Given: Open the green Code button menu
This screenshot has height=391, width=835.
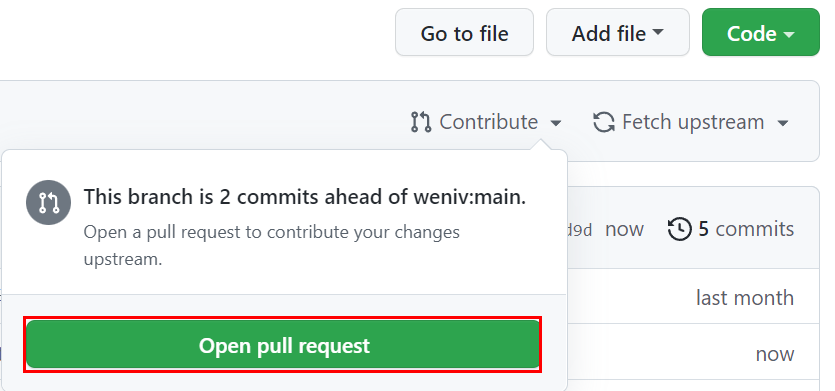Looking at the screenshot, I should point(760,32).
